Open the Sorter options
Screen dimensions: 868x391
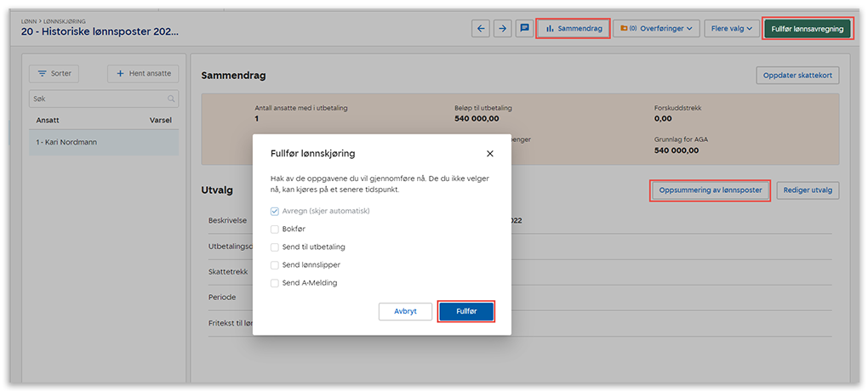[x=54, y=74]
